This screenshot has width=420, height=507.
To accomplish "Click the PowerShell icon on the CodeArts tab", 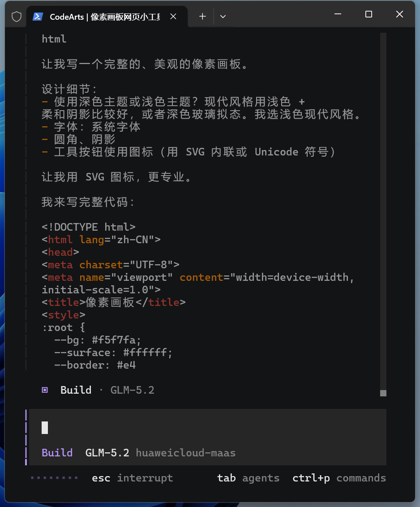I will [38, 17].
